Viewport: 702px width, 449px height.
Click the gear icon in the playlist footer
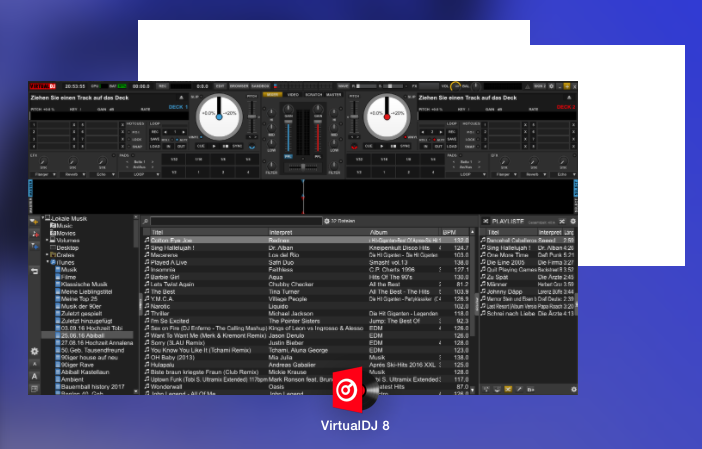click(574, 389)
